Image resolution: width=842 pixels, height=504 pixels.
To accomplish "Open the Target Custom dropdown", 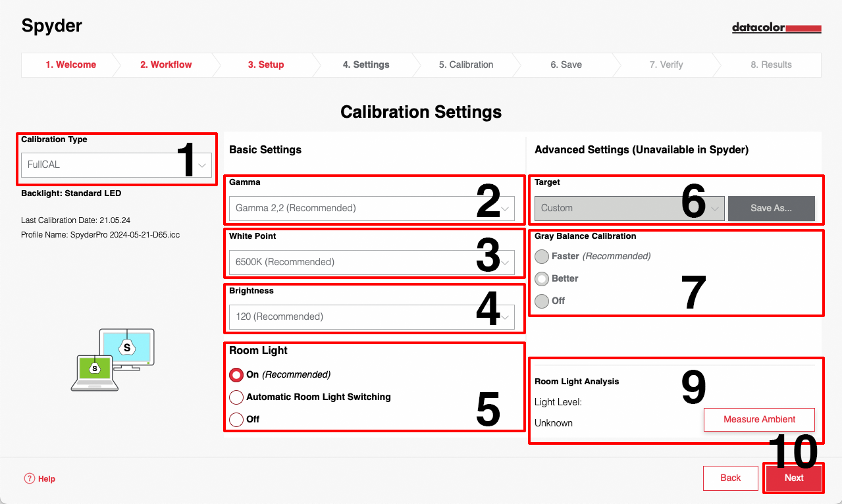I will (629, 209).
